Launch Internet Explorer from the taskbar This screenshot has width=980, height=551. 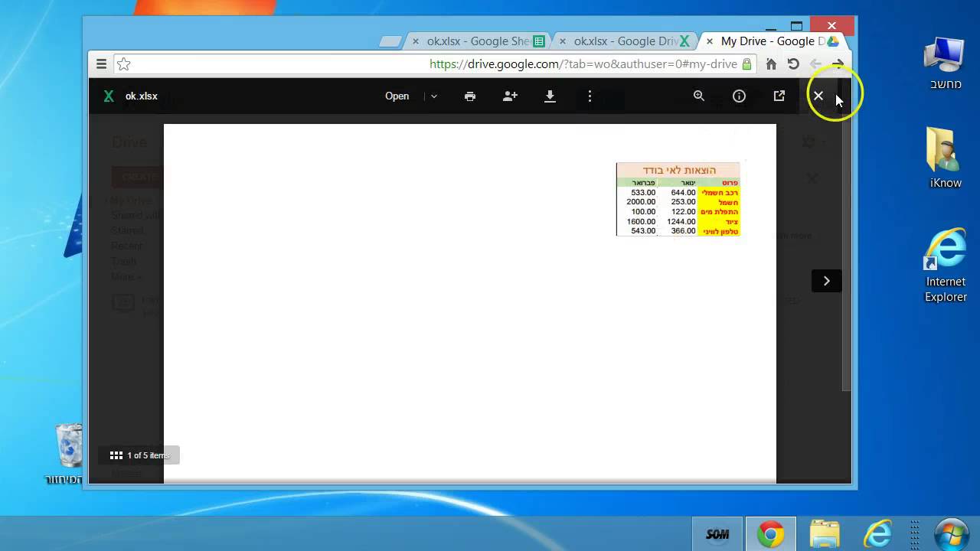click(x=878, y=533)
